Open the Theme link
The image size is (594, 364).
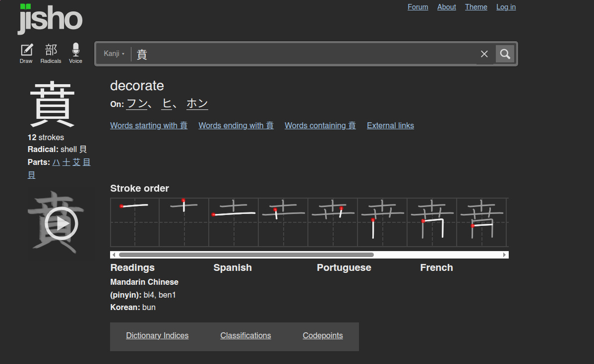click(x=476, y=7)
